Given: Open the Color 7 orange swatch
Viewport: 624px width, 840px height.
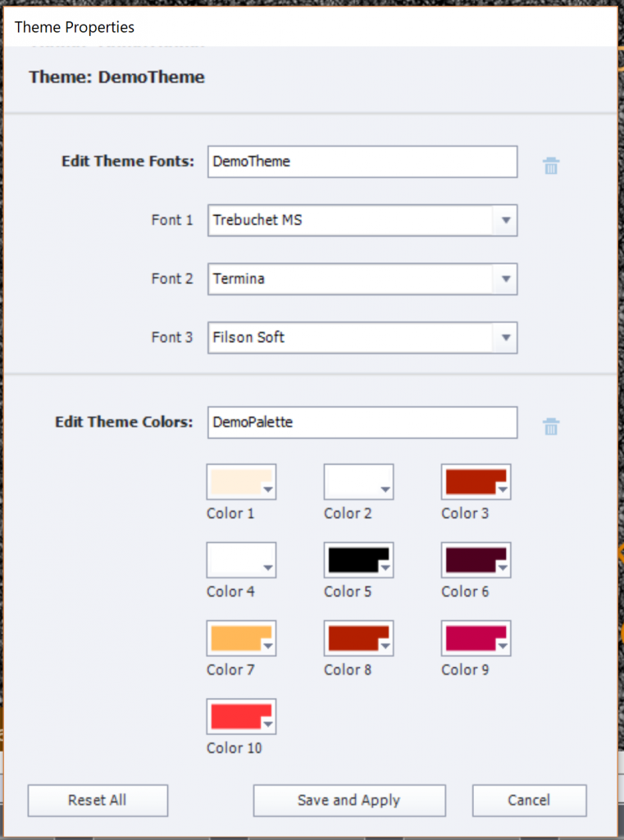Looking at the screenshot, I should coord(241,637).
